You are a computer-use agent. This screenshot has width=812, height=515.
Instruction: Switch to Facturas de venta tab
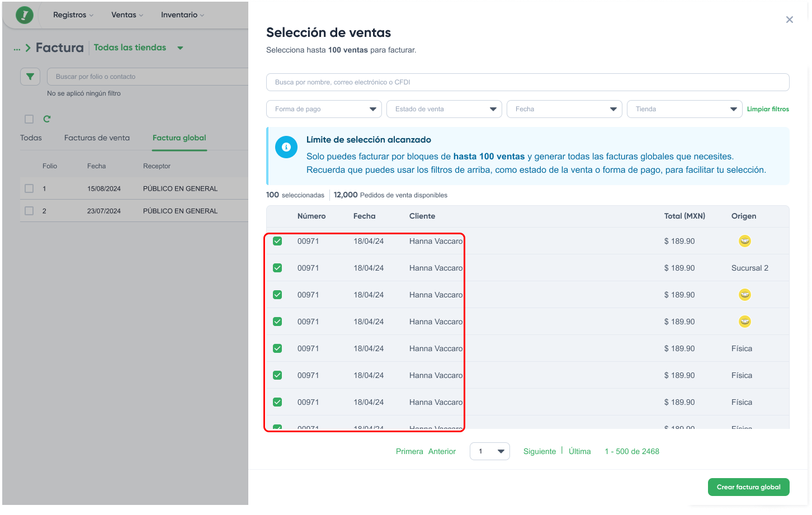pos(97,138)
